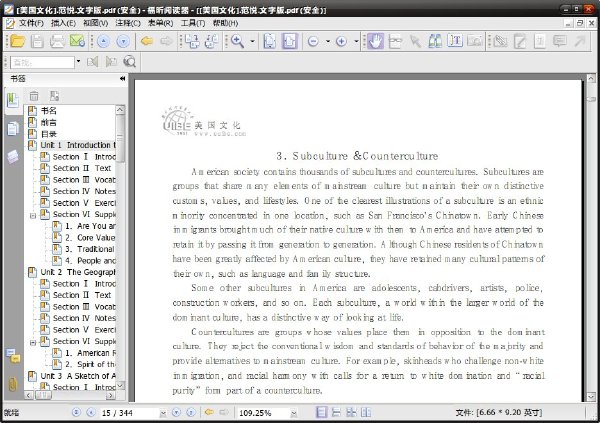600x423 pixels.
Task: Jump to the last page in status bar
Action: 191,412
